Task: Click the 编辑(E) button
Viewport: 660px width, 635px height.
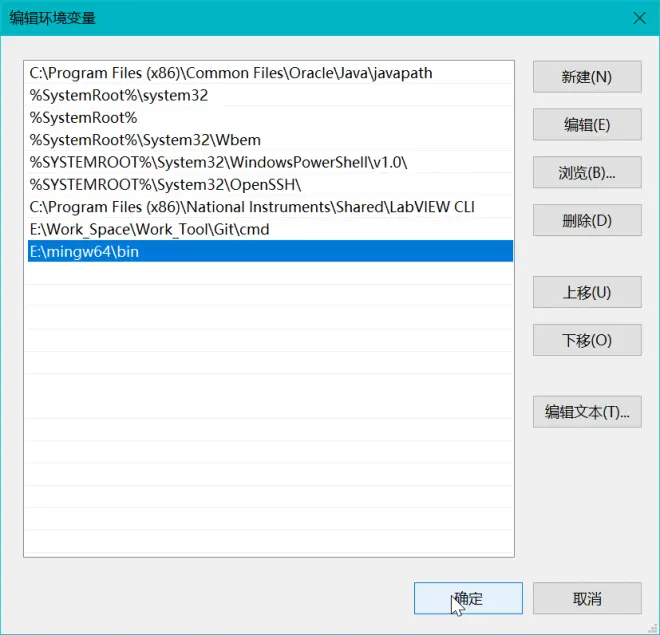Action: pyautogui.click(x=587, y=125)
